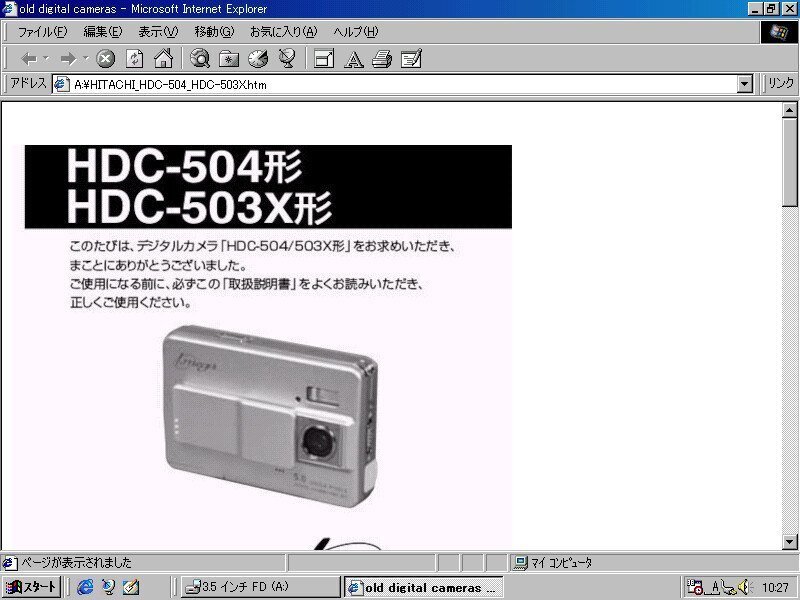Image resolution: width=800 pixels, height=600 pixels.
Task: Refresh the page with the Refresh icon
Action: coord(135,59)
